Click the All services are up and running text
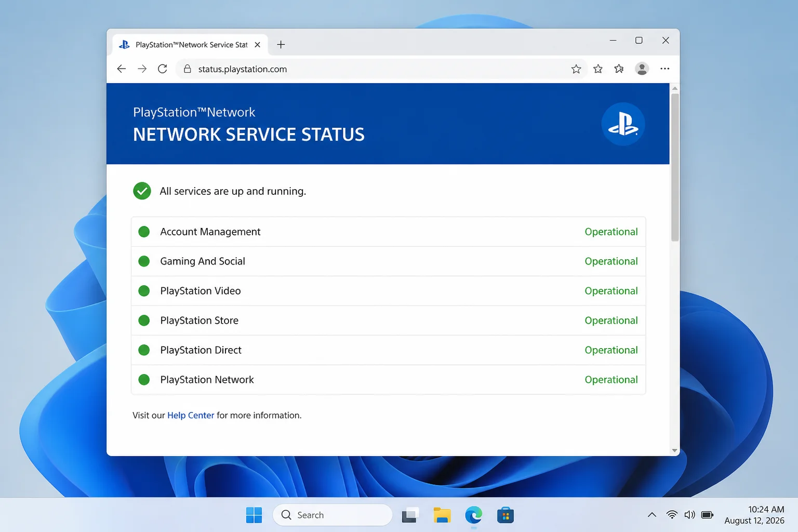Image resolution: width=798 pixels, height=532 pixels. pos(233,191)
